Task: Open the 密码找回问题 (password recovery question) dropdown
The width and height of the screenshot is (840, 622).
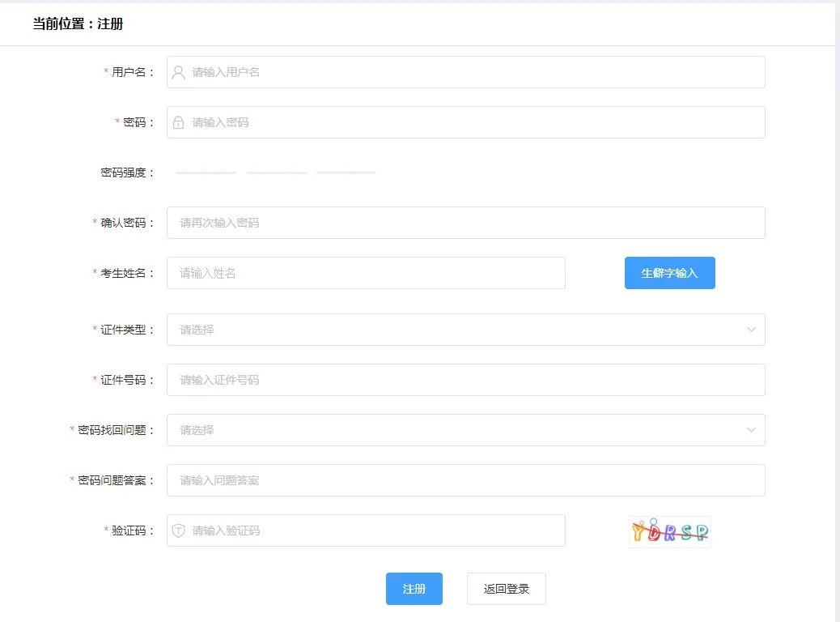Action: 465,430
